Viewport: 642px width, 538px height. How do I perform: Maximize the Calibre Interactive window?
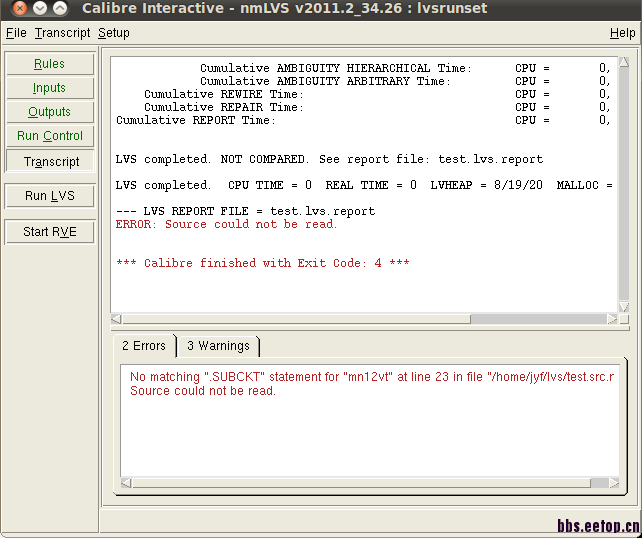pos(60,8)
